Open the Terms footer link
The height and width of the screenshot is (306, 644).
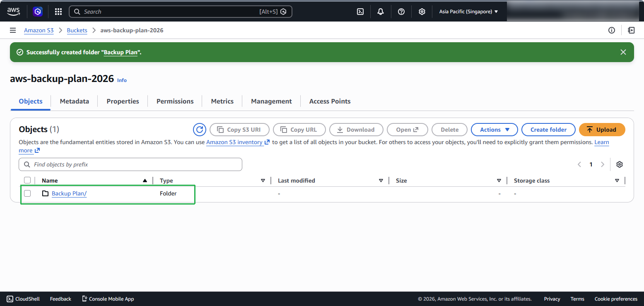click(577, 299)
